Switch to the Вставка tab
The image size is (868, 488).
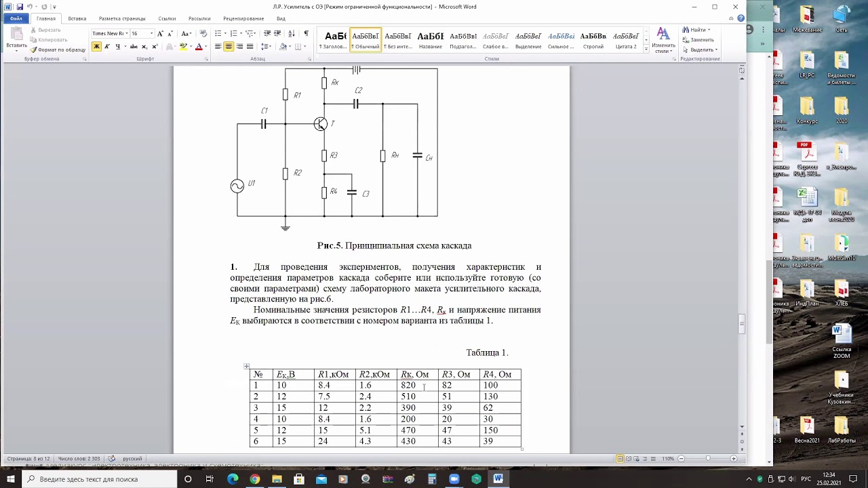77,19
